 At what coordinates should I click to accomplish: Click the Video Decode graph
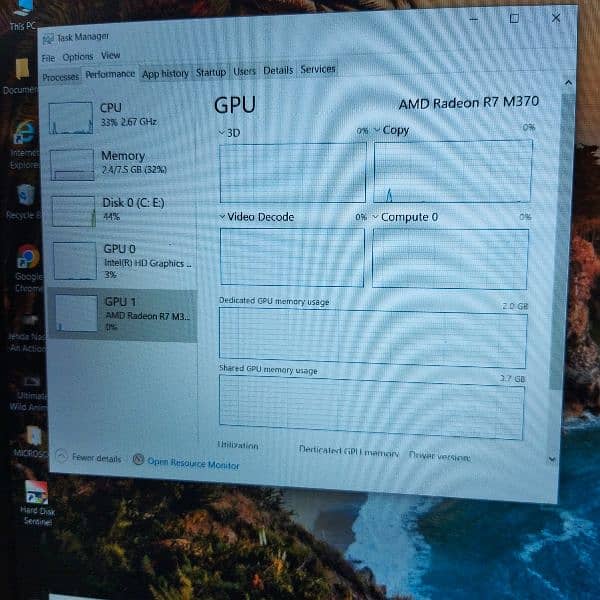[292, 257]
